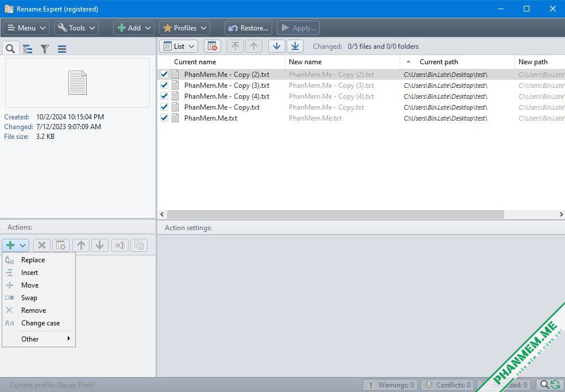The width and height of the screenshot is (565, 392).
Task: Click the scroll right arrow in file list
Action: [x=561, y=214]
